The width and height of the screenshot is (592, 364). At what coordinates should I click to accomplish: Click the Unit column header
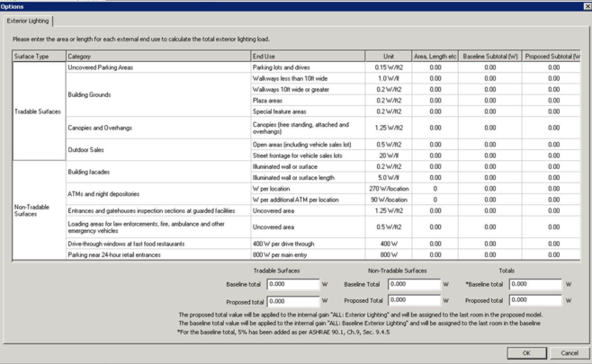(389, 57)
